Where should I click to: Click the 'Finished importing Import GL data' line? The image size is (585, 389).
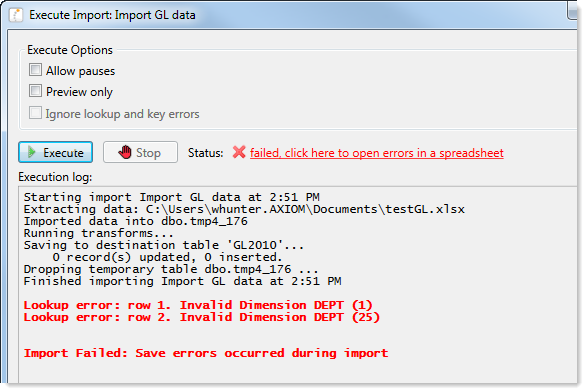pos(182,281)
